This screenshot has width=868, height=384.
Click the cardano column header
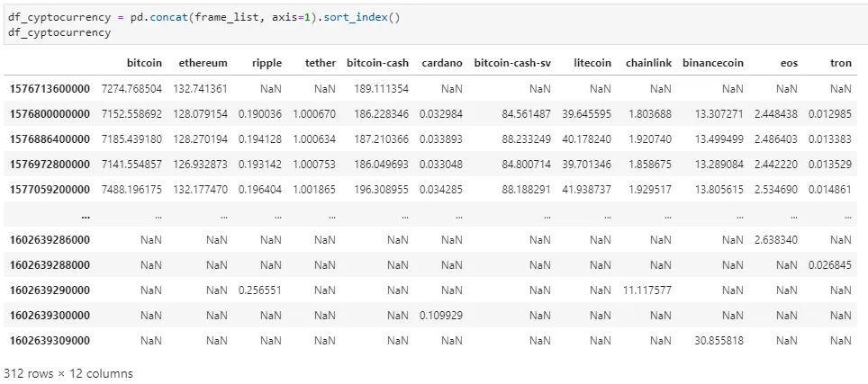[x=442, y=62]
